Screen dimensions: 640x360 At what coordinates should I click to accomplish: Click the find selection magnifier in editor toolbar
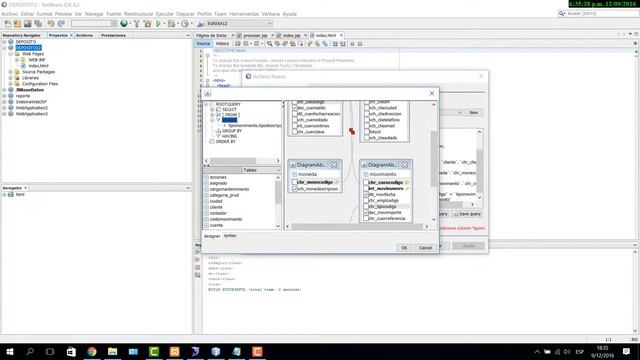[269, 44]
